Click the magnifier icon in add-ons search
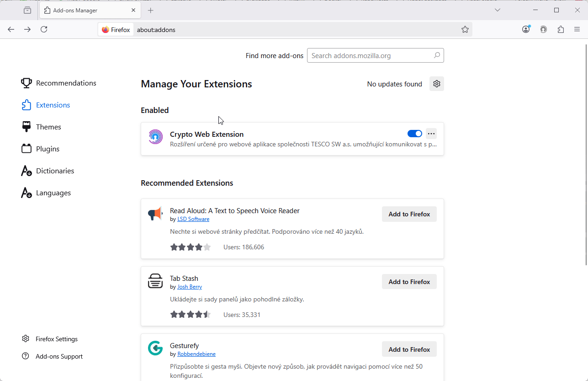The image size is (588, 381). click(437, 55)
